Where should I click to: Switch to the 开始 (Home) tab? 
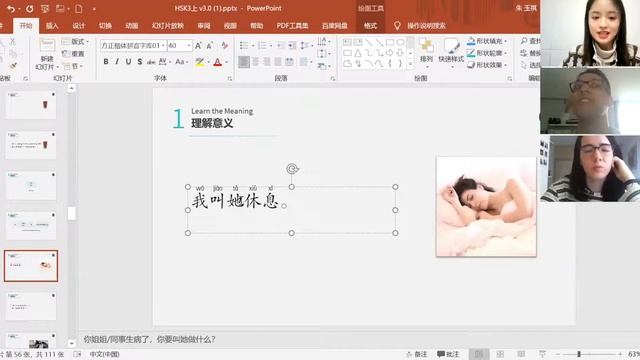[26, 25]
